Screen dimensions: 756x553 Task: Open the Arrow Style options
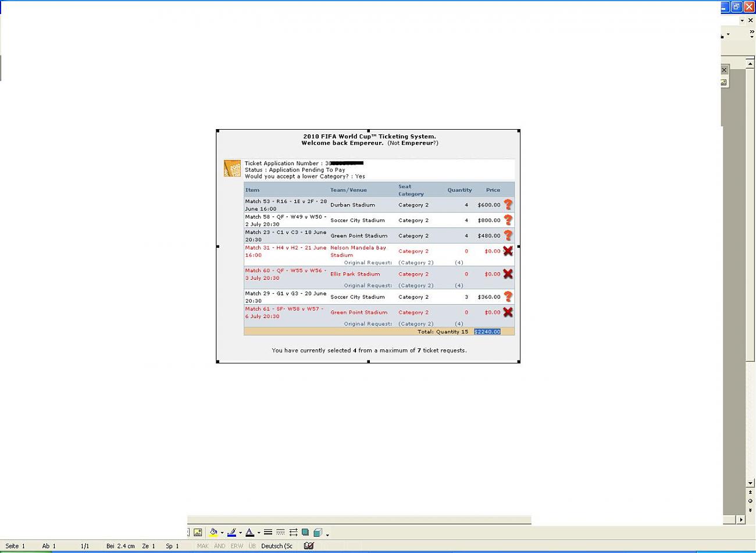[293, 532]
